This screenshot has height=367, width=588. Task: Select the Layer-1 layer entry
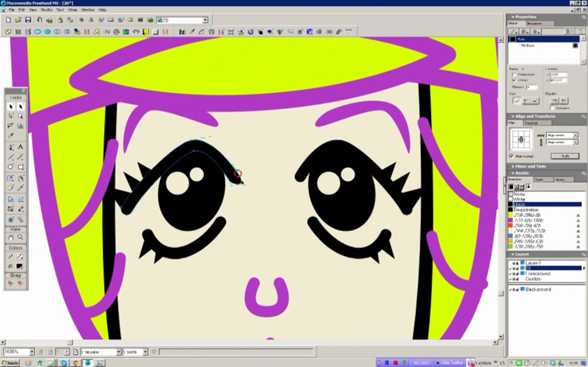pos(533,263)
